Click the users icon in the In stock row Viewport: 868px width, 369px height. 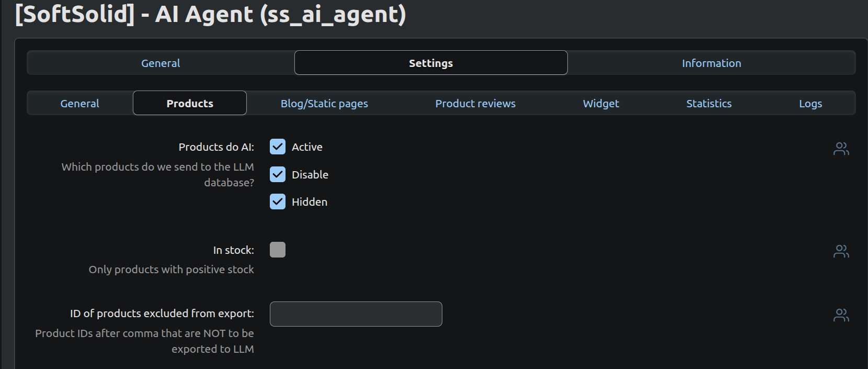click(x=841, y=252)
